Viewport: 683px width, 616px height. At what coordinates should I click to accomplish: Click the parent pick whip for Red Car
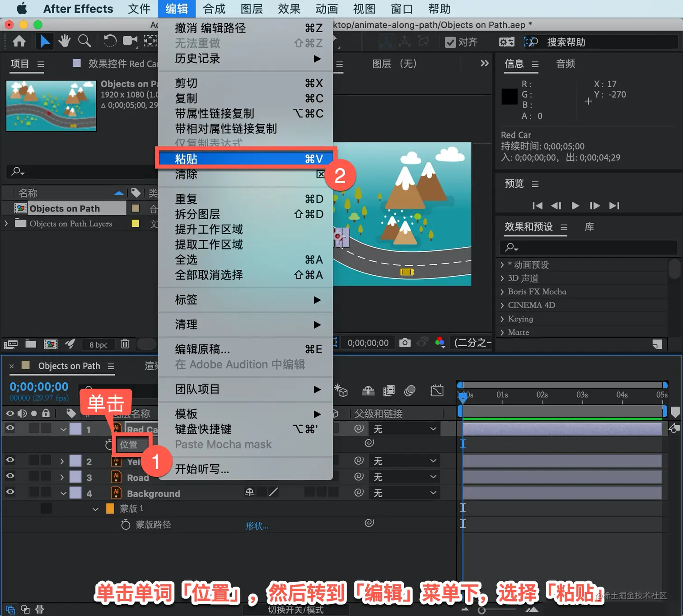(359, 428)
